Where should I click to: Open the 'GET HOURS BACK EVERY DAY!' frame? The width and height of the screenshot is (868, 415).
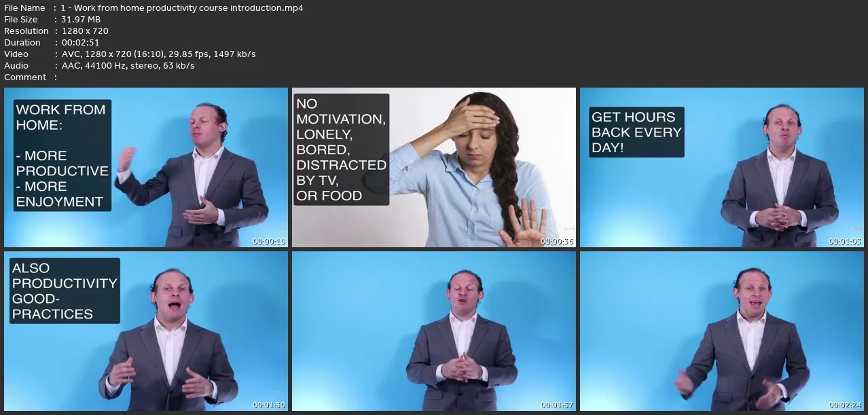[x=722, y=167]
